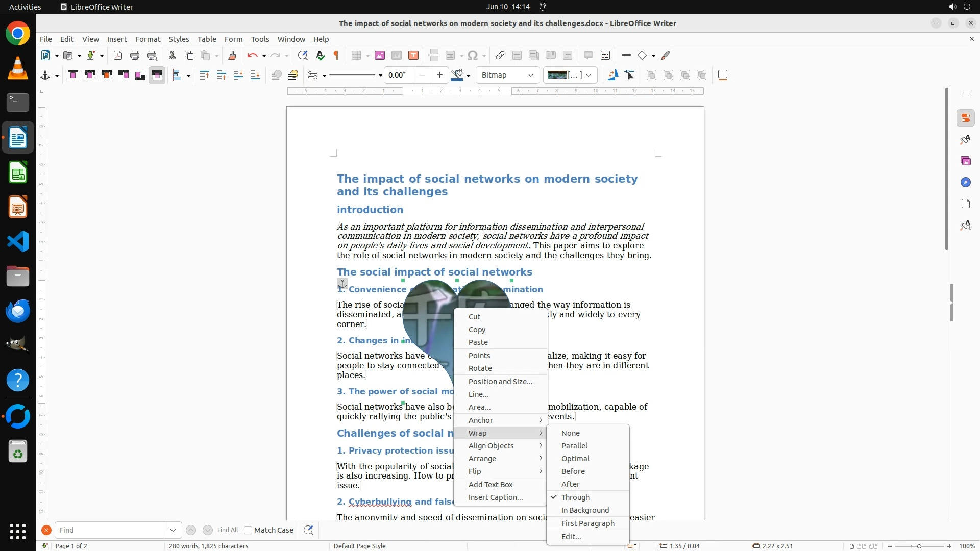
Task: Select the checked Through wrap option
Action: pyautogui.click(x=575, y=497)
